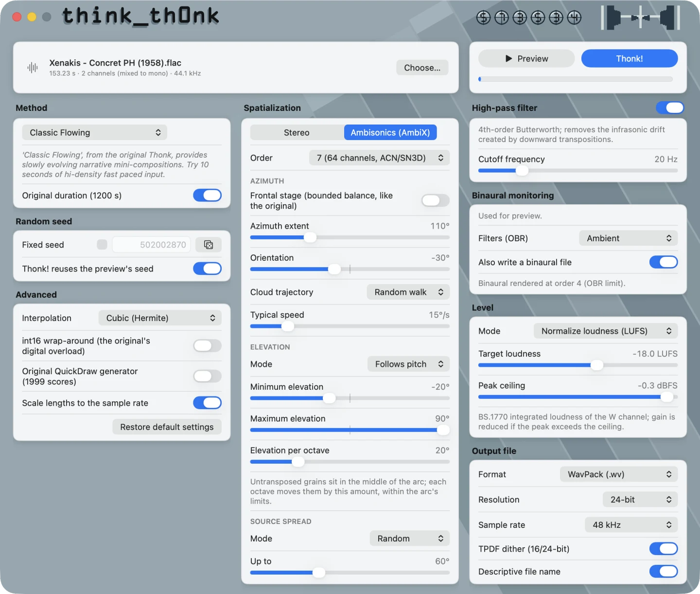Select the Ambisonics (AmbiX) tab
Screen dimensions: 700x594
tap(390, 132)
